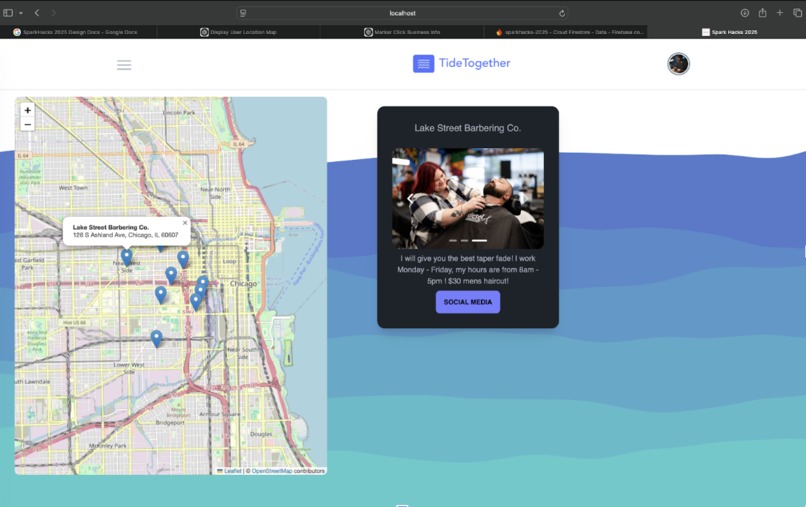Switch to Marker Click Business Info tab

402,32
